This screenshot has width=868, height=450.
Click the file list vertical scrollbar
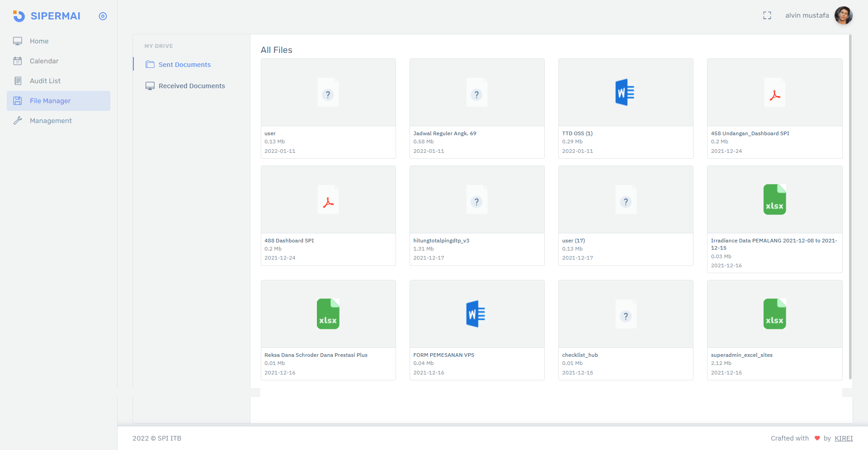(x=850, y=207)
